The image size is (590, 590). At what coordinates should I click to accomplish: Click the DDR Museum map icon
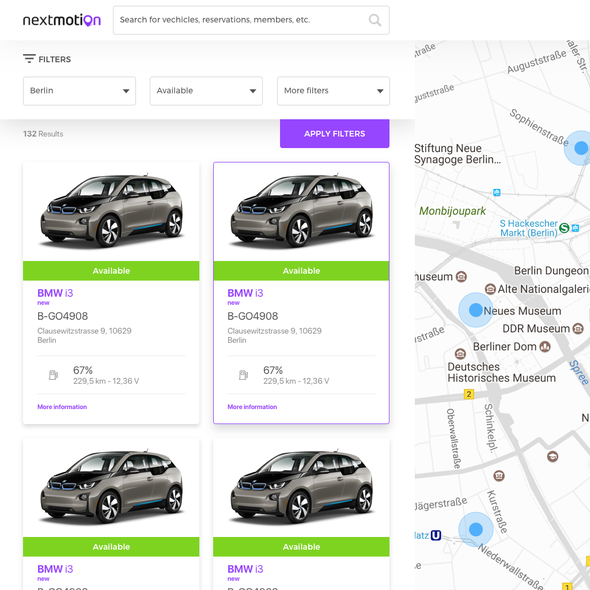pyautogui.click(x=578, y=328)
